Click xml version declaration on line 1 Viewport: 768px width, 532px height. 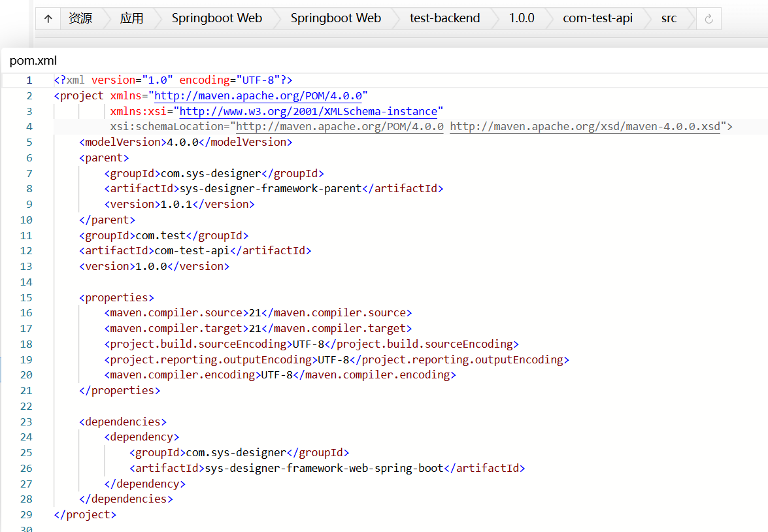pos(173,80)
